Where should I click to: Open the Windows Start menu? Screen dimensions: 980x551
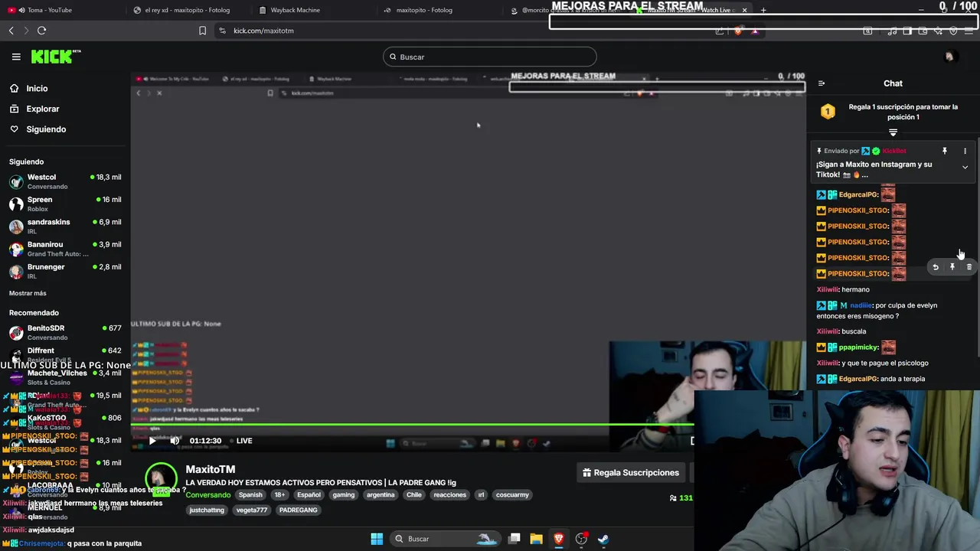coord(377,539)
